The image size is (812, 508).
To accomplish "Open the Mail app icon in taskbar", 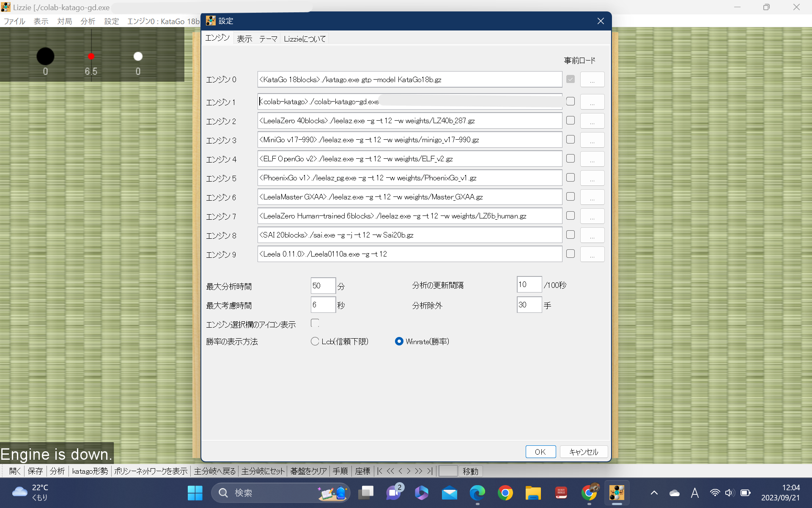I will tap(450, 493).
